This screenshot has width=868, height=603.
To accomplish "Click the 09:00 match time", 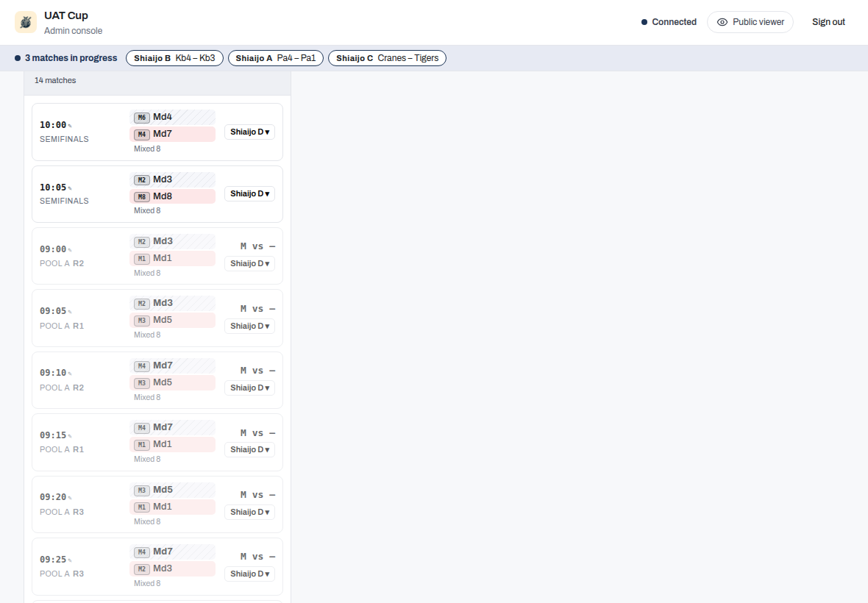I will (53, 249).
